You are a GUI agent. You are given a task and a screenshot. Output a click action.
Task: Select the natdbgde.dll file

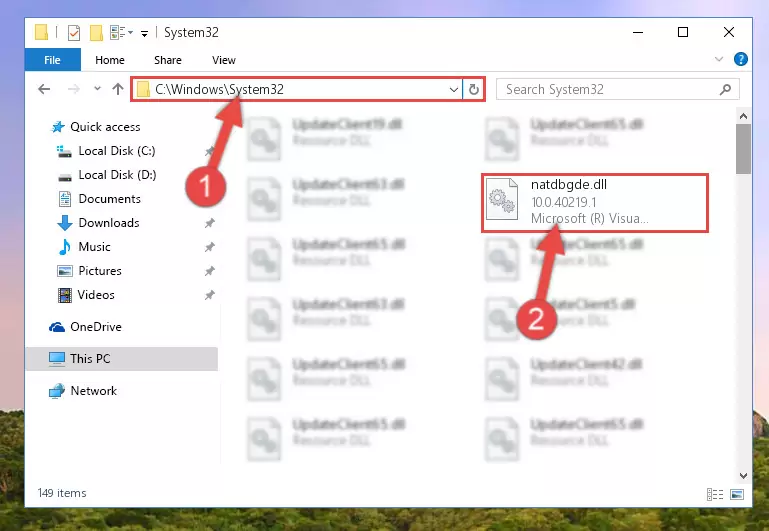[x=595, y=202]
